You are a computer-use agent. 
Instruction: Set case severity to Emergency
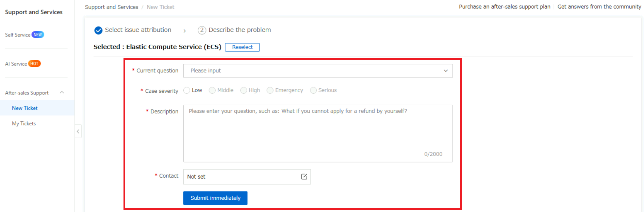270,90
